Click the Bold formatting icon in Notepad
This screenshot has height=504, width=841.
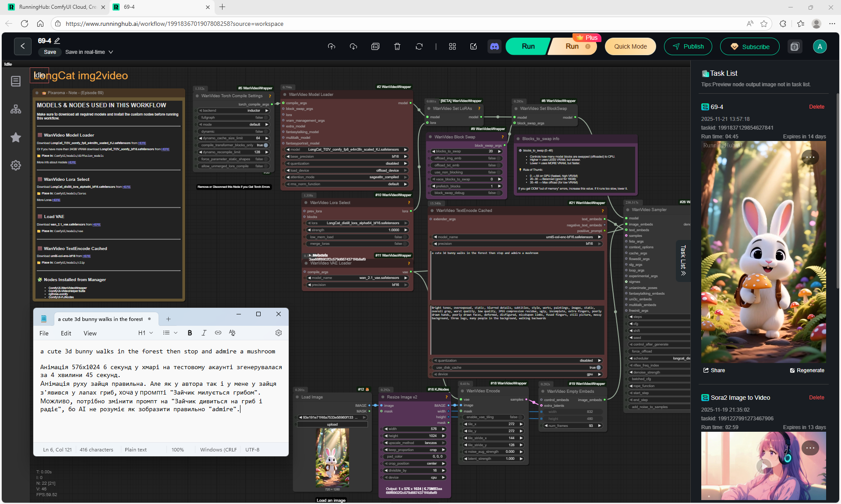coord(190,333)
